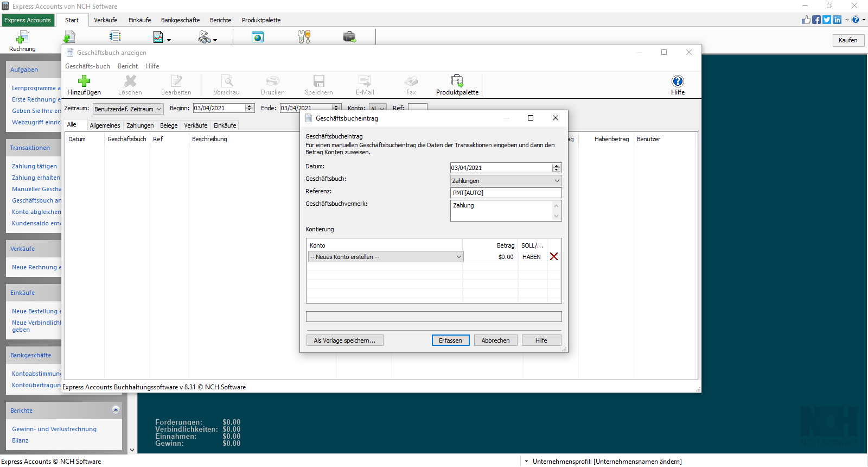Viewport: 868px width, 467px height.
Task: Click the thumbs-up like icon
Action: click(x=806, y=20)
